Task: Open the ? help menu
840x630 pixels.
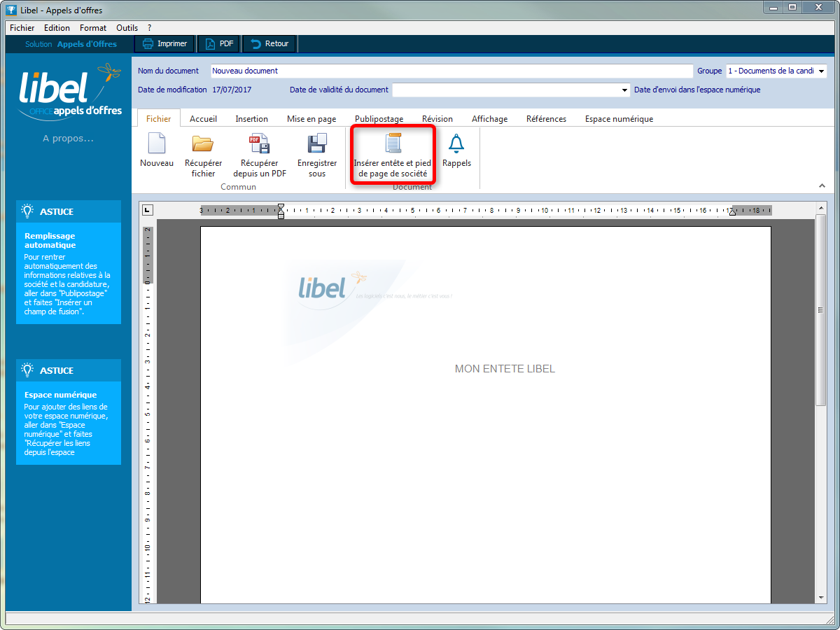Action: 150,28
